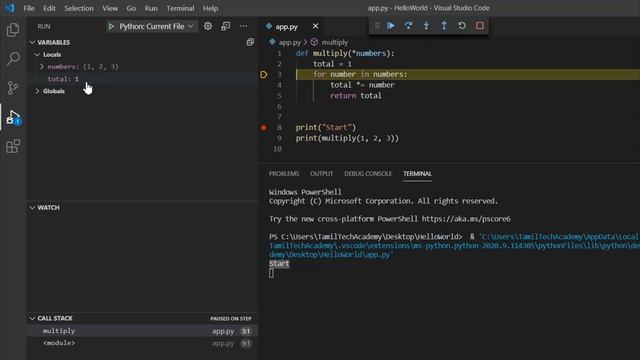Open the Selection menu
The width and height of the screenshot is (640, 360).
click(79, 8)
